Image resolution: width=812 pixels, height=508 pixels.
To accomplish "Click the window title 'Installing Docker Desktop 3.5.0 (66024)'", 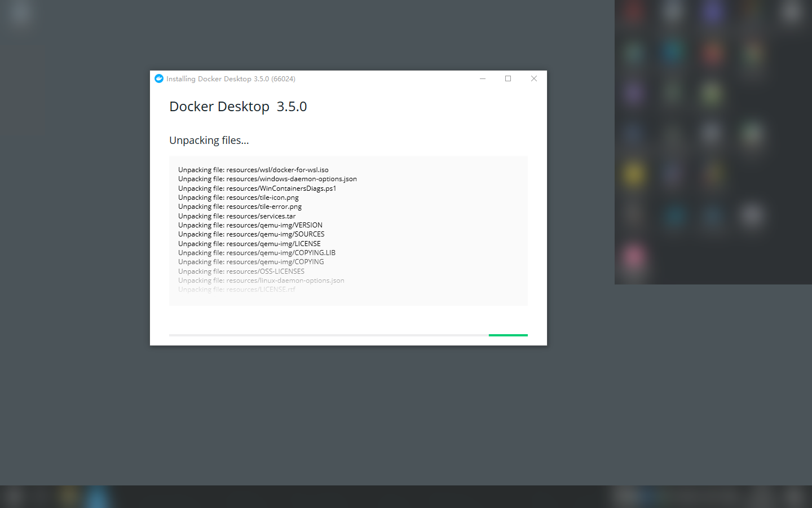I will 231,79.
